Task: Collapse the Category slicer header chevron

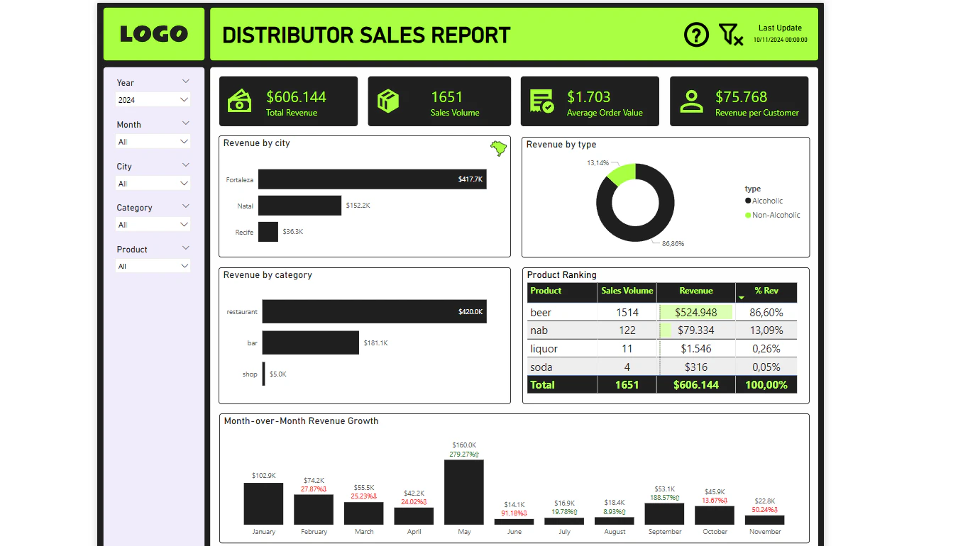Action: coord(185,206)
